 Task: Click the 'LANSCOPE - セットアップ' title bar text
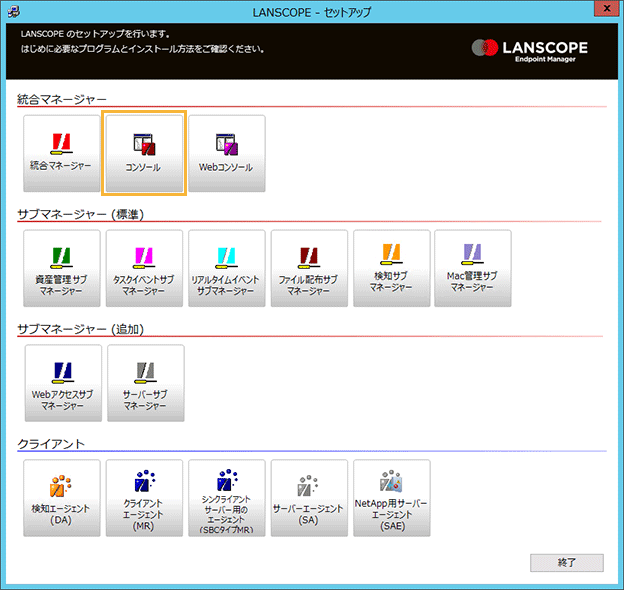click(x=312, y=12)
